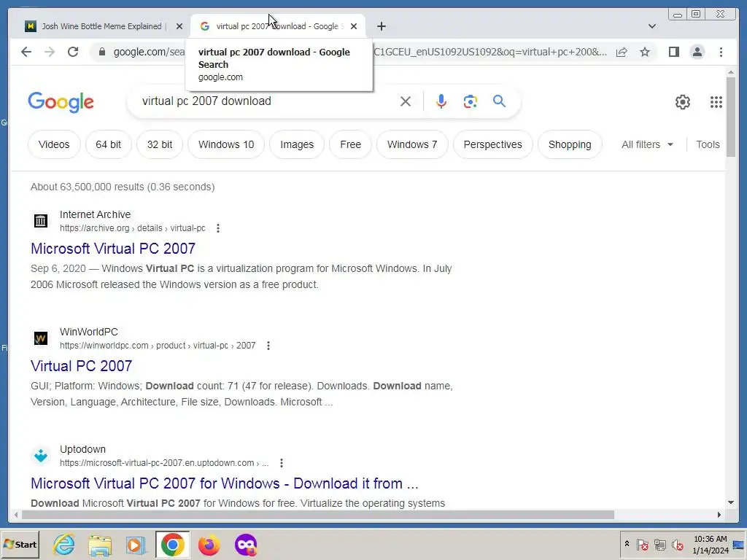Click into the Google search field
747x560 pixels.
tap(267, 101)
